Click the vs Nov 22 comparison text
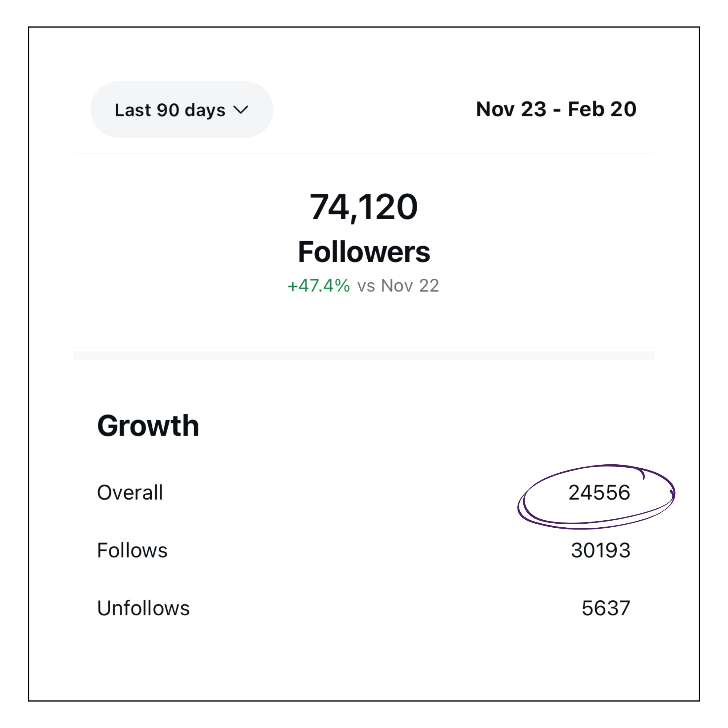 point(398,286)
